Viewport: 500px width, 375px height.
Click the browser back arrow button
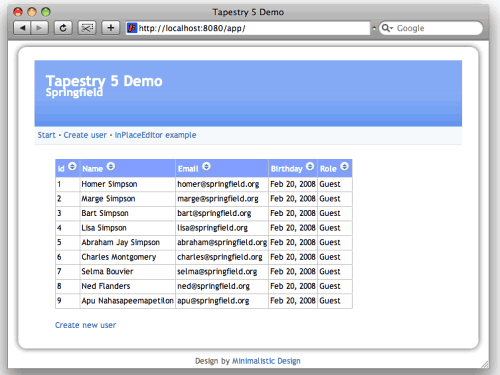(22, 28)
